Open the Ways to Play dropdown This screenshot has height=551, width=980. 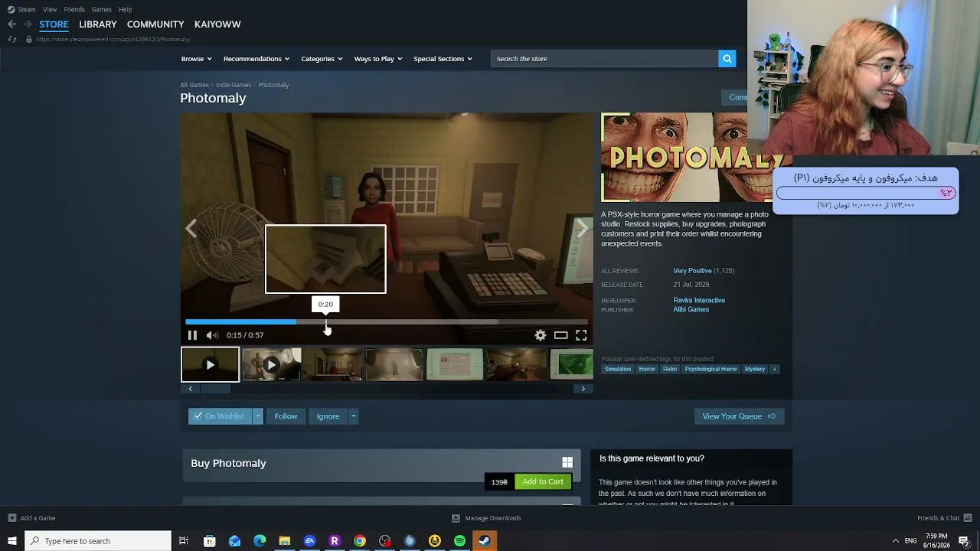pyautogui.click(x=378, y=59)
